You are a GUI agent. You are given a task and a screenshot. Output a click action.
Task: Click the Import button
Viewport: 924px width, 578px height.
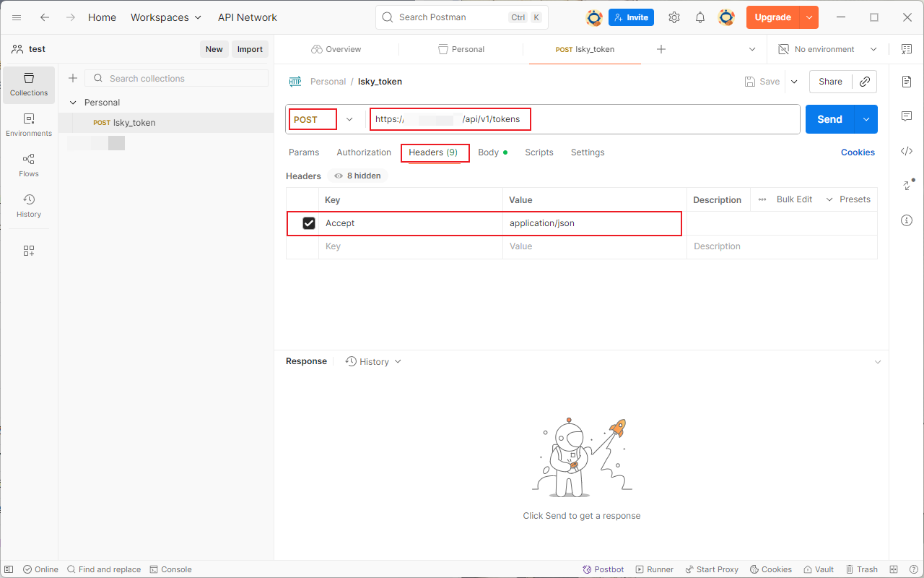click(250, 49)
